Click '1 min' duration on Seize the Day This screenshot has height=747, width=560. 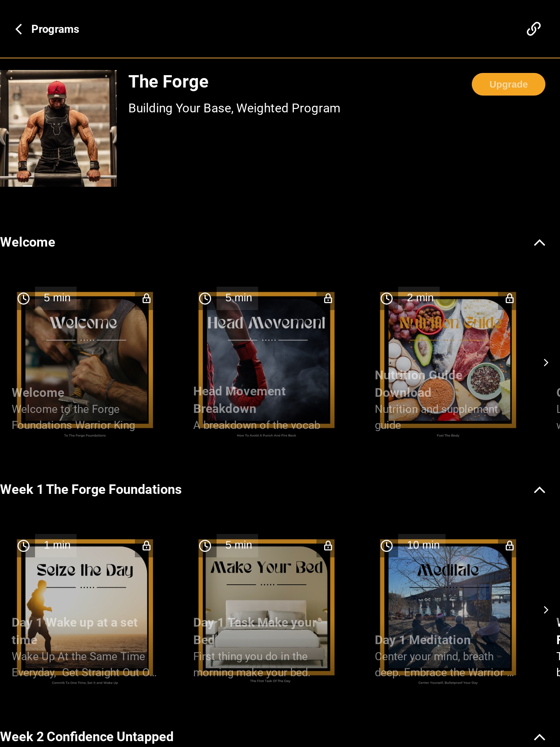click(x=57, y=545)
